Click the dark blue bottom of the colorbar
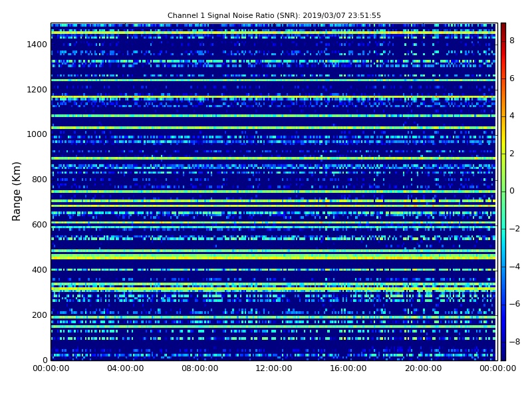This screenshot has width=532, height=399. [x=503, y=351]
